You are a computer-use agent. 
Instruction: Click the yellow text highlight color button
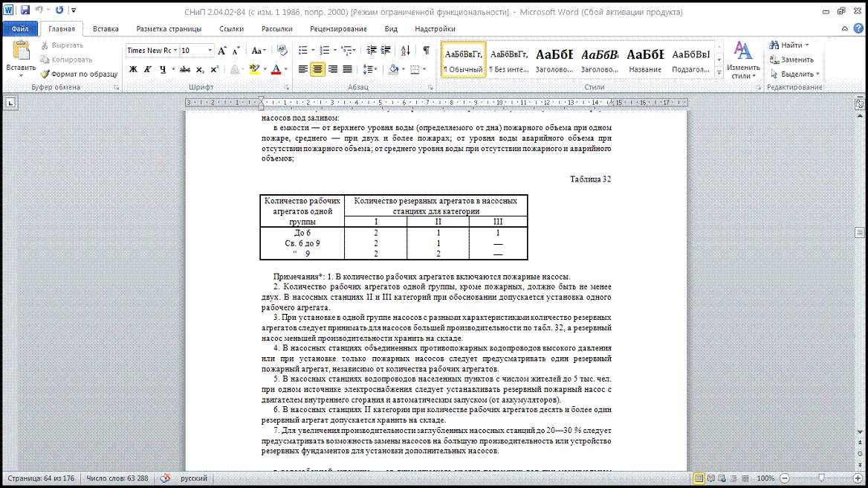[254, 69]
